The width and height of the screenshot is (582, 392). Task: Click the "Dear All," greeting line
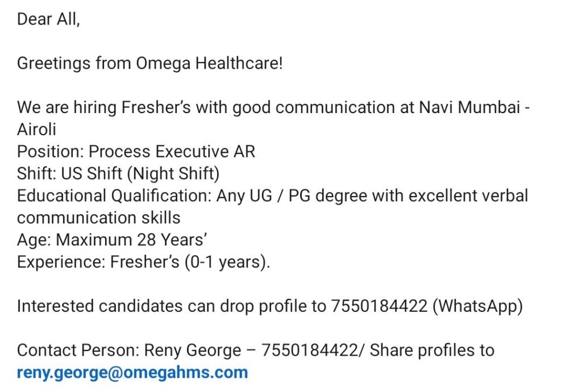pos(48,19)
